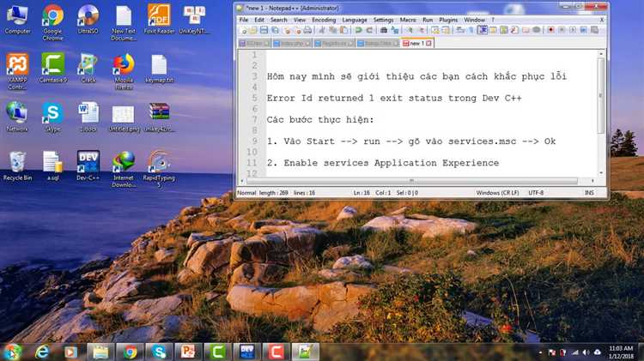Click the Save floppy disk icon in toolbar
Viewport: 644px width, 361px height.
(x=264, y=30)
